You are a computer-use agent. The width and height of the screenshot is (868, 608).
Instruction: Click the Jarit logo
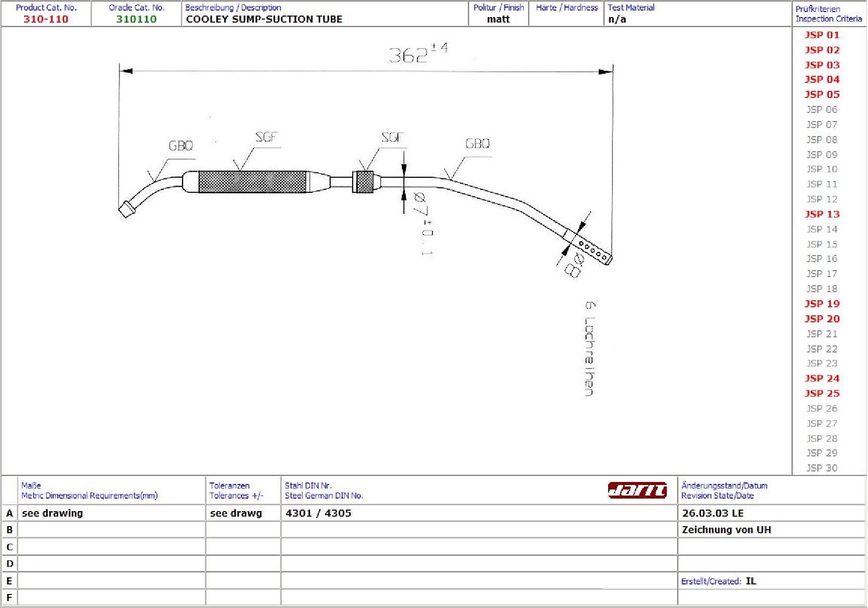[x=637, y=490]
